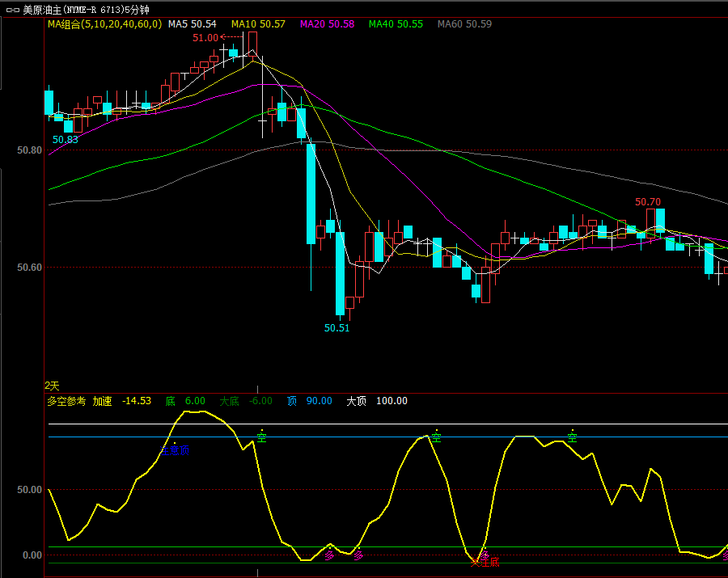Click the red 关注底 signal marker
Image resolution: width=728 pixels, height=578 pixels.
485,561
